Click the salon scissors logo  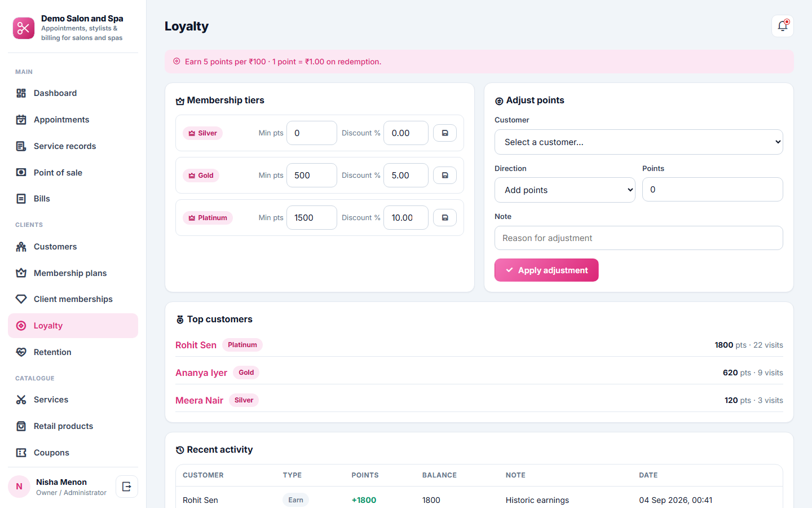click(x=24, y=28)
